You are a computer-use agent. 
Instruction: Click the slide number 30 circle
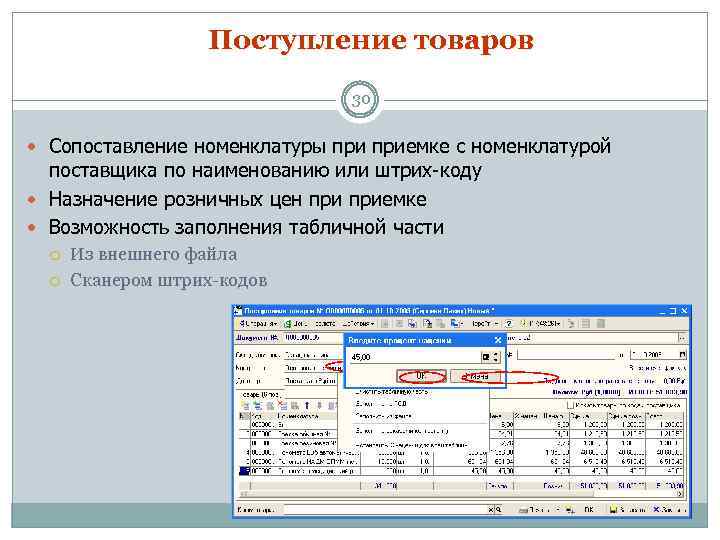click(360, 100)
